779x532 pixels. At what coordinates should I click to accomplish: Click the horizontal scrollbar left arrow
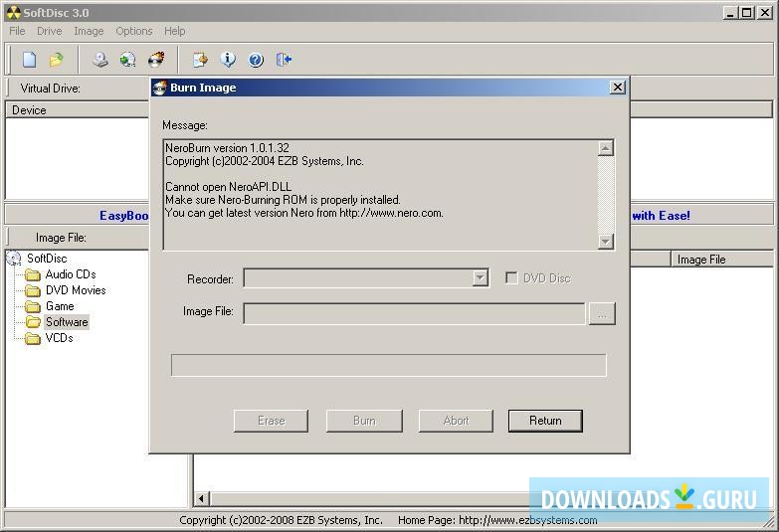(201, 498)
